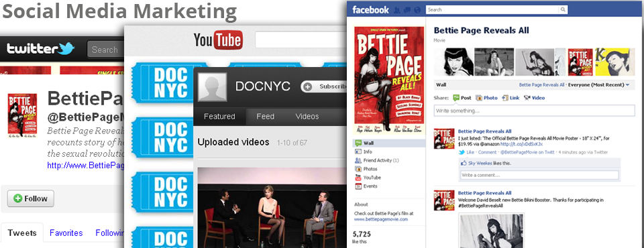Viewport: 644px width, 248px height.
Task: Open the Favorites tab on Twitter
Action: coord(66,233)
